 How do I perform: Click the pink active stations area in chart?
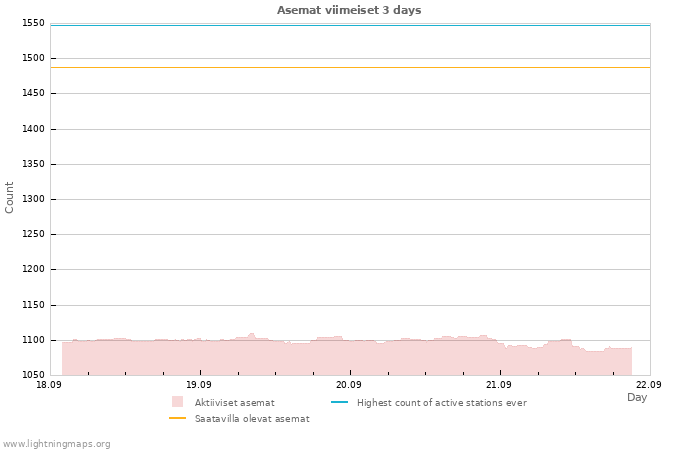click(x=347, y=357)
